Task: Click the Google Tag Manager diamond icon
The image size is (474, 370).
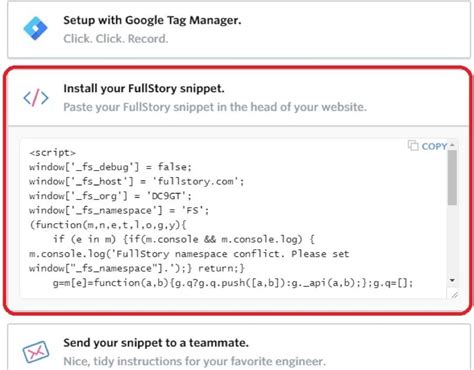Action: point(35,29)
